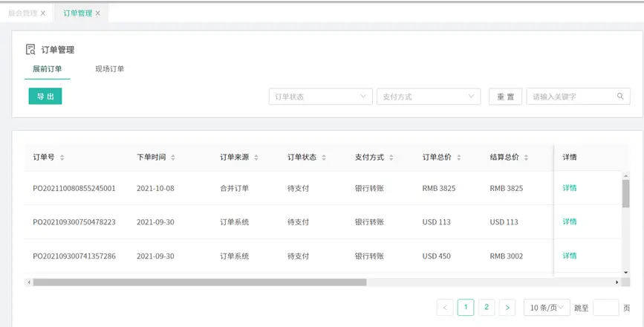The width and height of the screenshot is (644, 327).
Task: Close the 订单管理 tab
Action: click(97, 13)
